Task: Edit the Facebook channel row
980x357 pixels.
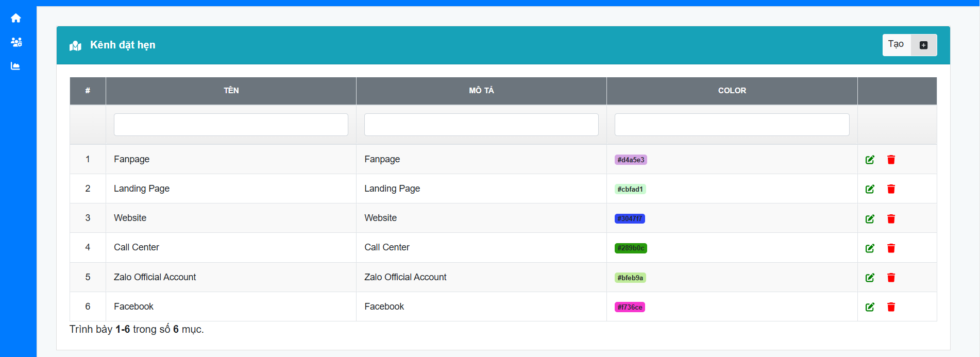Action: [870, 307]
